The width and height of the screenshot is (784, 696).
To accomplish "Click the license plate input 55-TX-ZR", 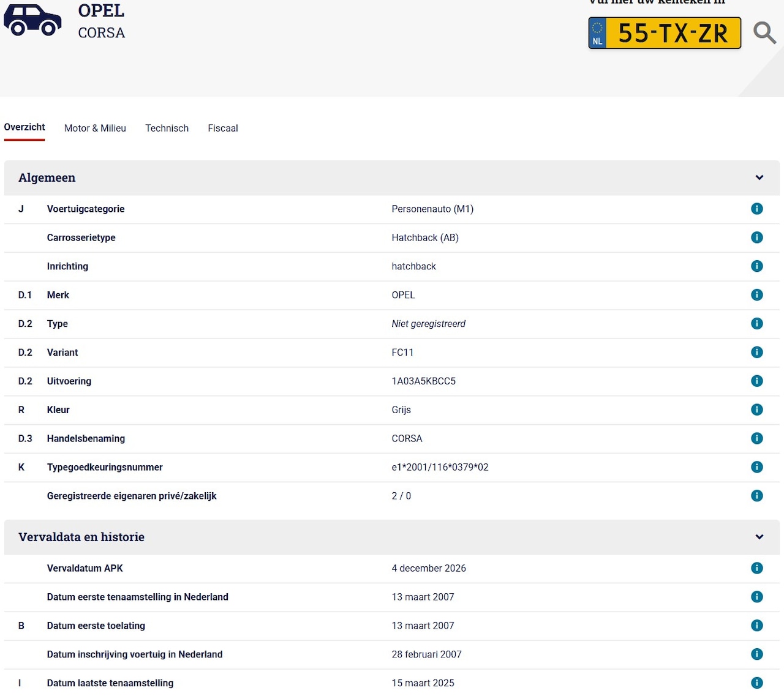I will (665, 33).
